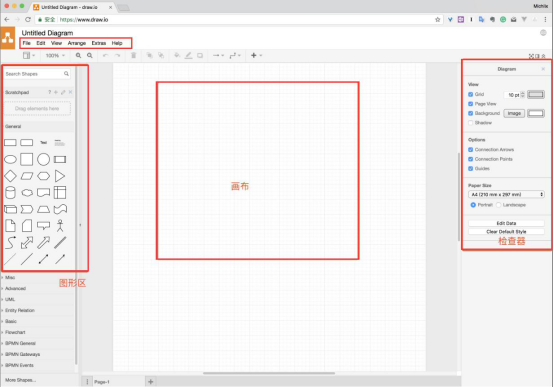This screenshot has width=554, height=387.
Task: Select the Landscape radio button
Action: click(x=499, y=205)
